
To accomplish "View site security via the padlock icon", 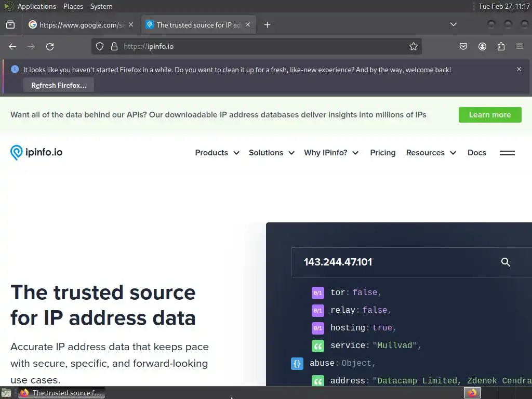I will click(x=114, y=46).
